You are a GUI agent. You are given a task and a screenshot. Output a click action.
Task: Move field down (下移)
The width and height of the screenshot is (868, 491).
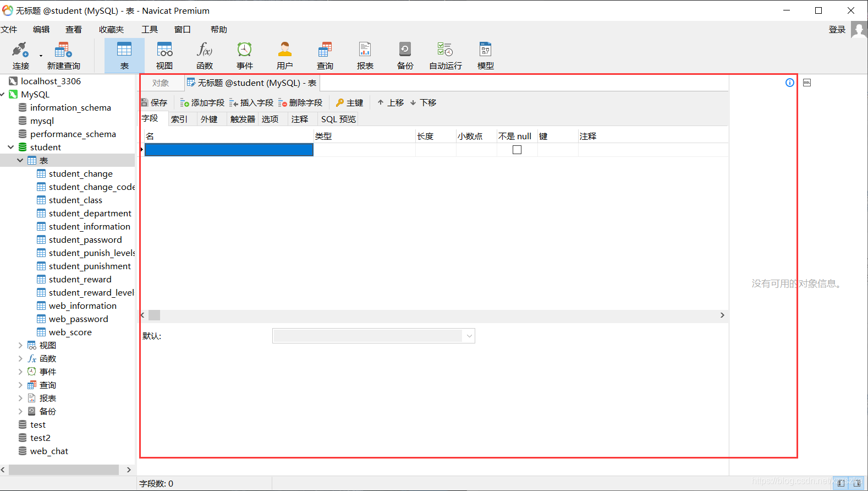(x=423, y=102)
